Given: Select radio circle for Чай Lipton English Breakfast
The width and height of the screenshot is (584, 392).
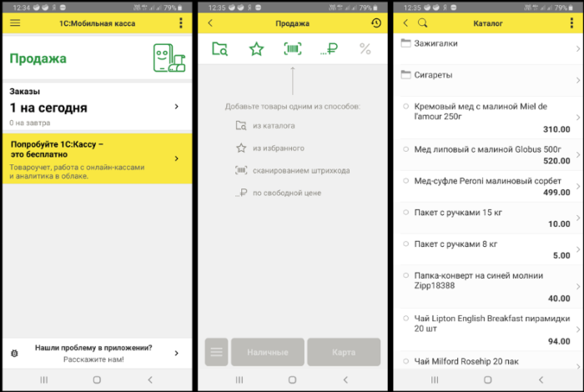Looking at the screenshot, I should coord(405,317).
